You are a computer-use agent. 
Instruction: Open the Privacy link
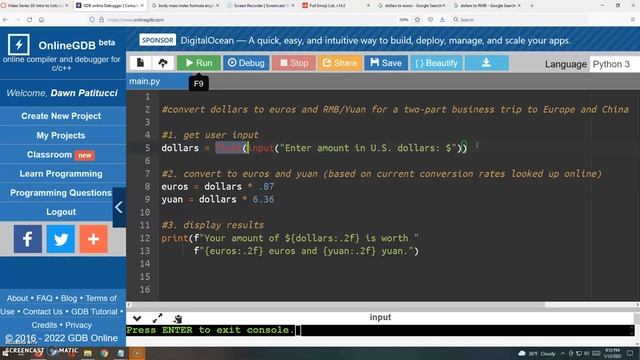(78, 325)
